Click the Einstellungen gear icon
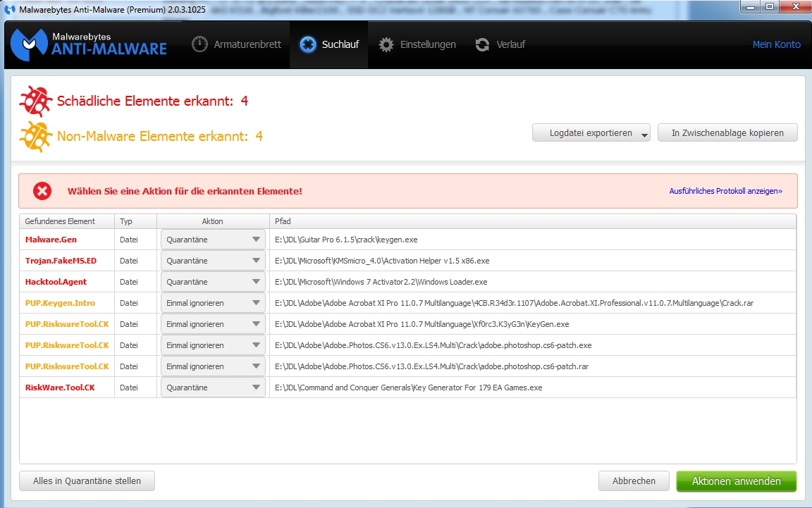Viewport: 812px width, 508px height. tap(386, 44)
